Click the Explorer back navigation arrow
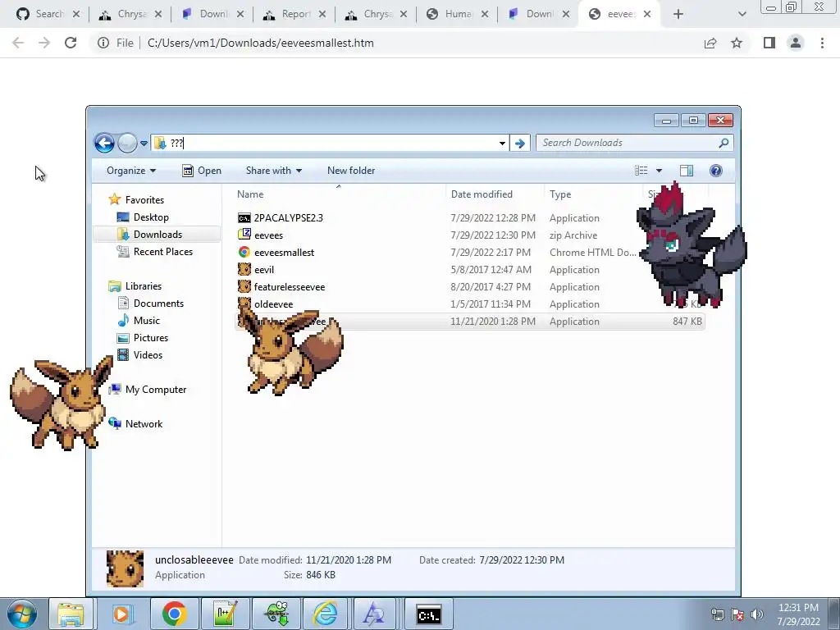Image resolution: width=840 pixels, height=630 pixels. point(104,143)
